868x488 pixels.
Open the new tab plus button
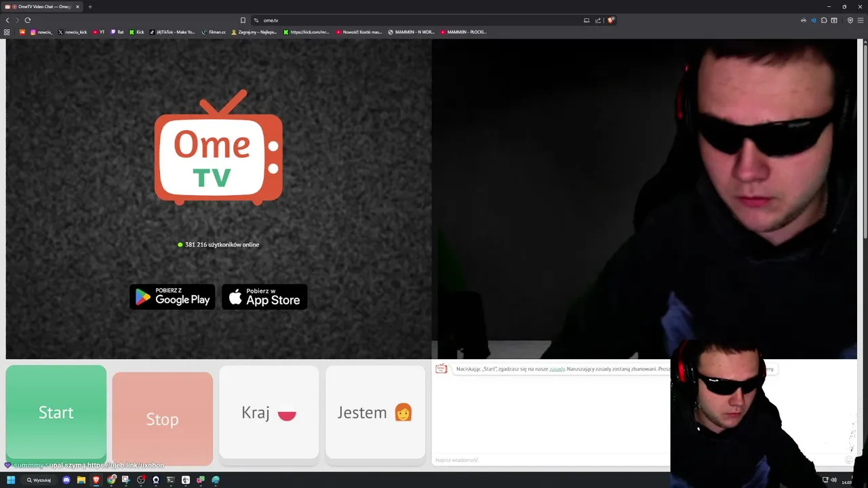coord(90,7)
